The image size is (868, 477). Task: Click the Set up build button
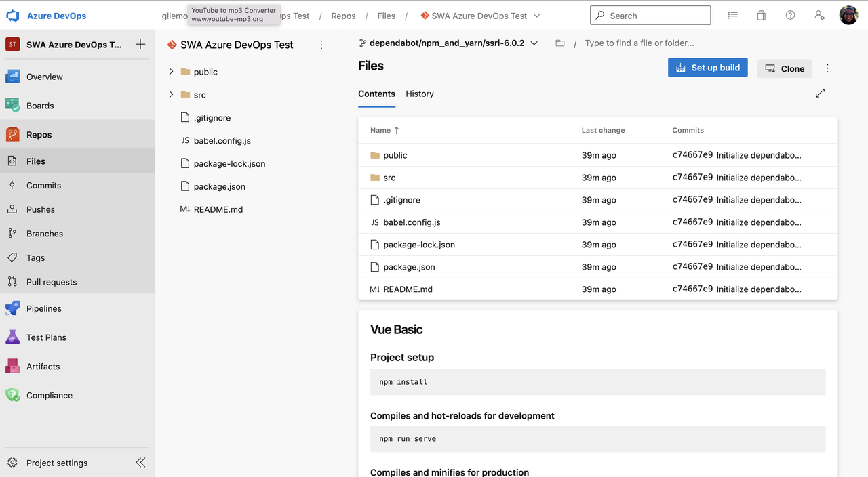click(708, 68)
